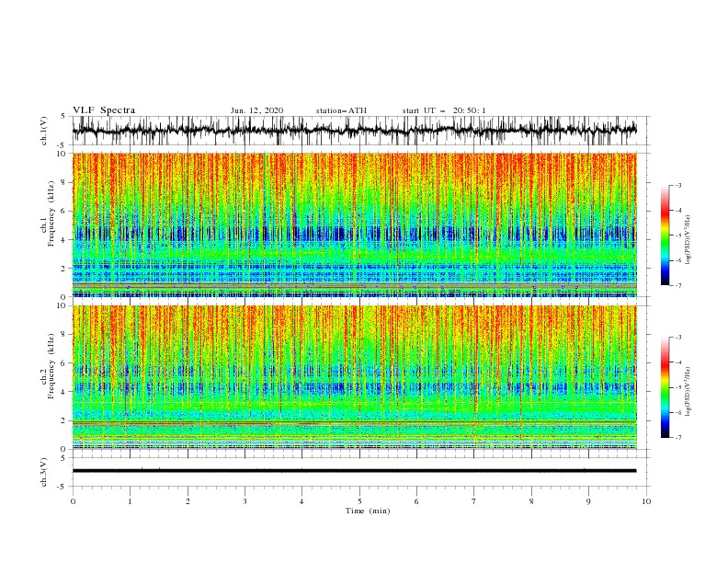Click the time axis tick label '5'
The image size is (728, 563).
point(359,501)
